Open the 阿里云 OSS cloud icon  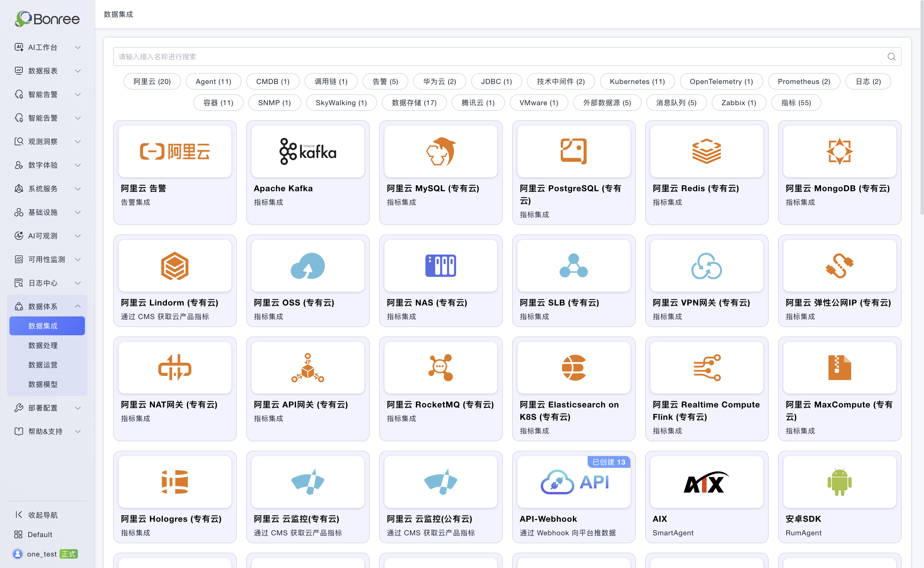308,266
